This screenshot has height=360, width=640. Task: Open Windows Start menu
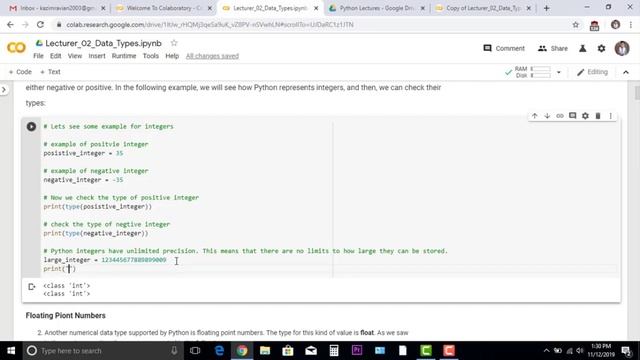tap(11, 351)
